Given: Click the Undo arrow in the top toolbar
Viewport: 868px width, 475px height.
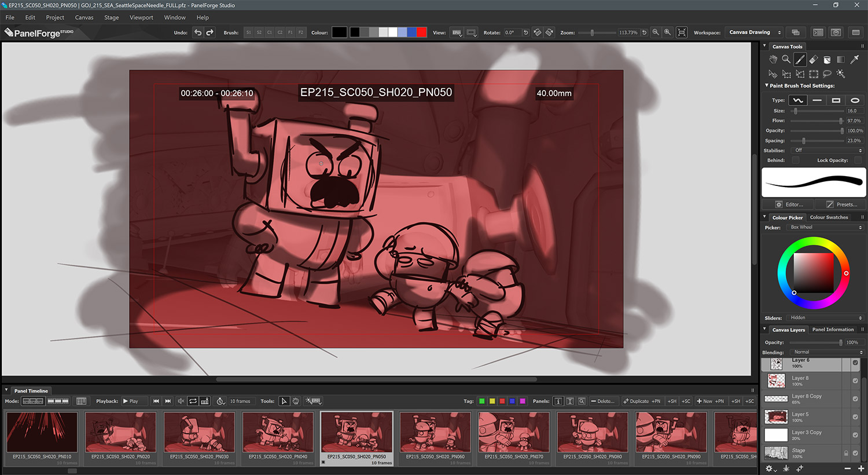Looking at the screenshot, I should [x=198, y=32].
